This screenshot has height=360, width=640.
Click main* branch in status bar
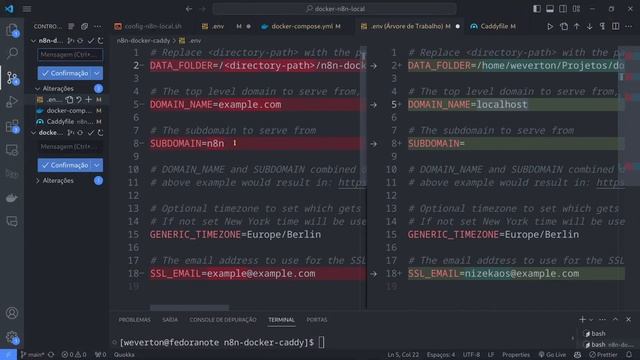pyautogui.click(x=32, y=355)
